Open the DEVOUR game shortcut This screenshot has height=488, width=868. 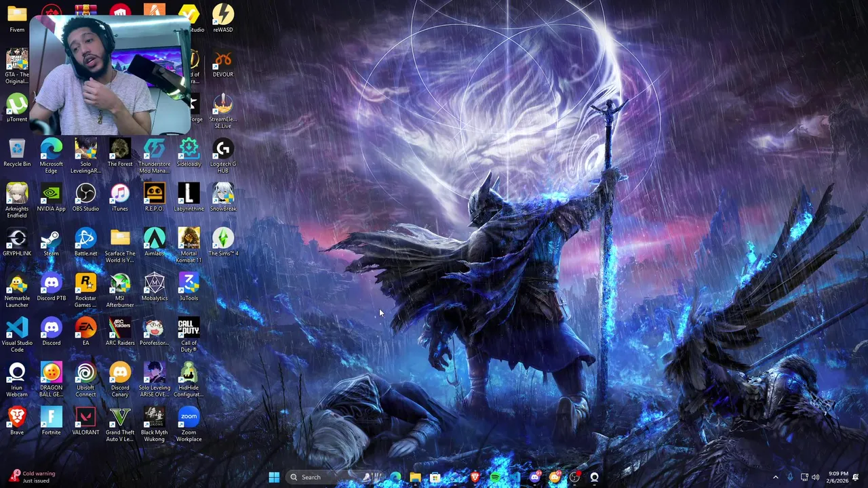coord(223,63)
